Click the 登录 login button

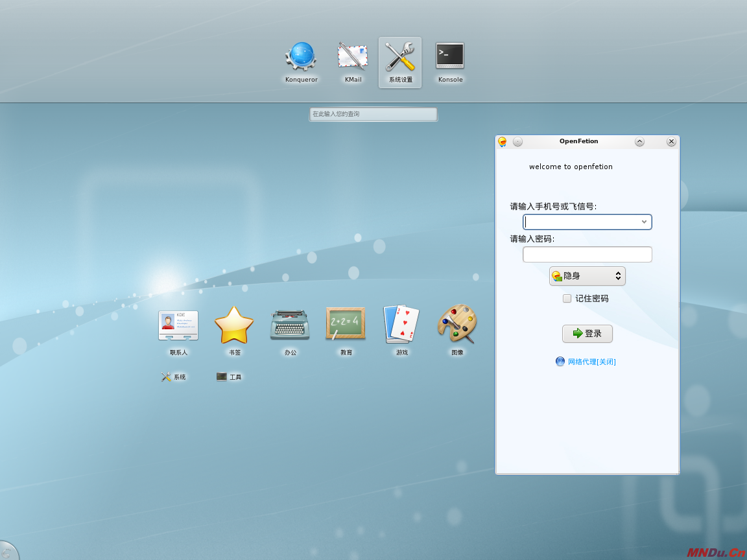point(587,333)
